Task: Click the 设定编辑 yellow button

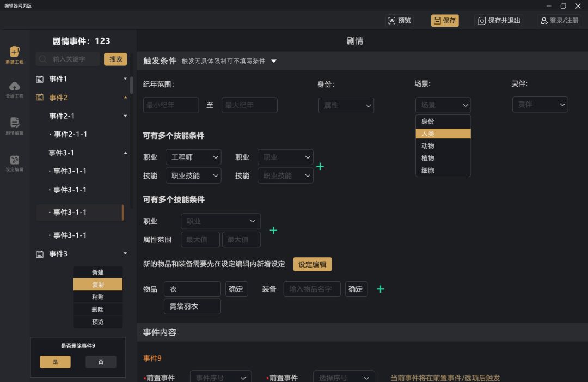Action: [x=313, y=264]
